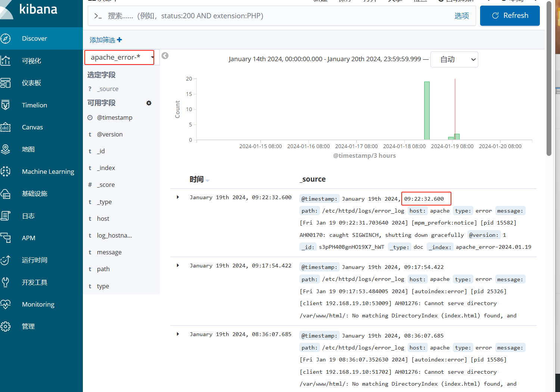Viewport: 560px width, 392px height.
Task: Click the _score field name
Action: 106,185
